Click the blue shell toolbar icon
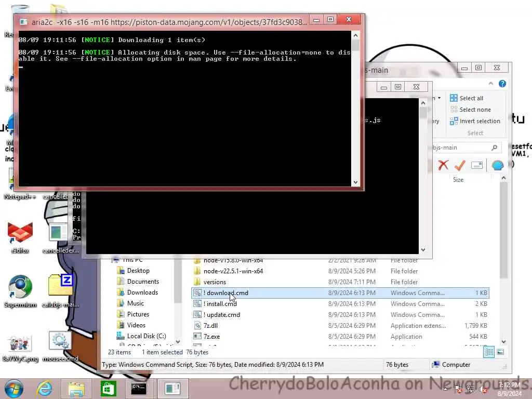Viewport: 532px width, 399px height. coord(497,165)
